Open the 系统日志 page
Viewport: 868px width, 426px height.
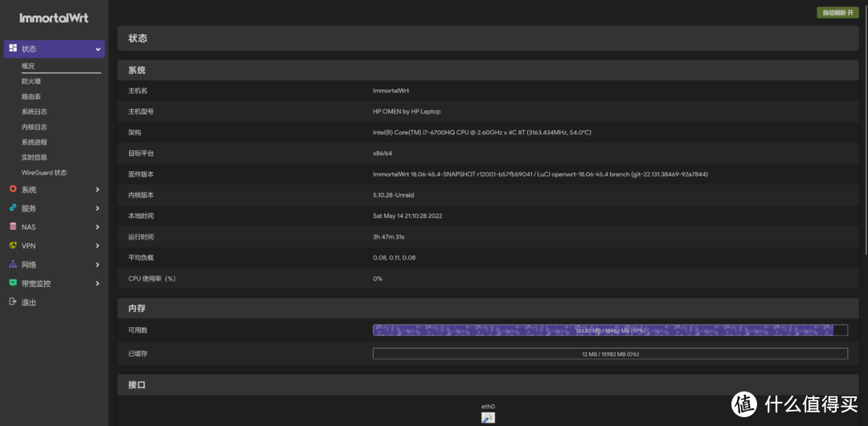[x=35, y=112]
